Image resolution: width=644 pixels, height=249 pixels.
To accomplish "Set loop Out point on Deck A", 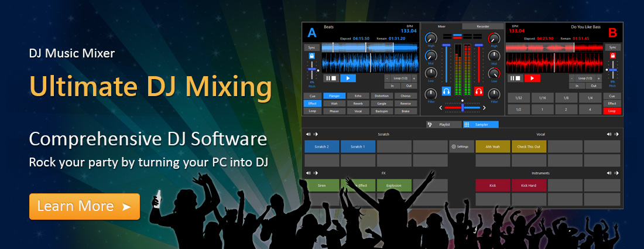I will click(409, 86).
